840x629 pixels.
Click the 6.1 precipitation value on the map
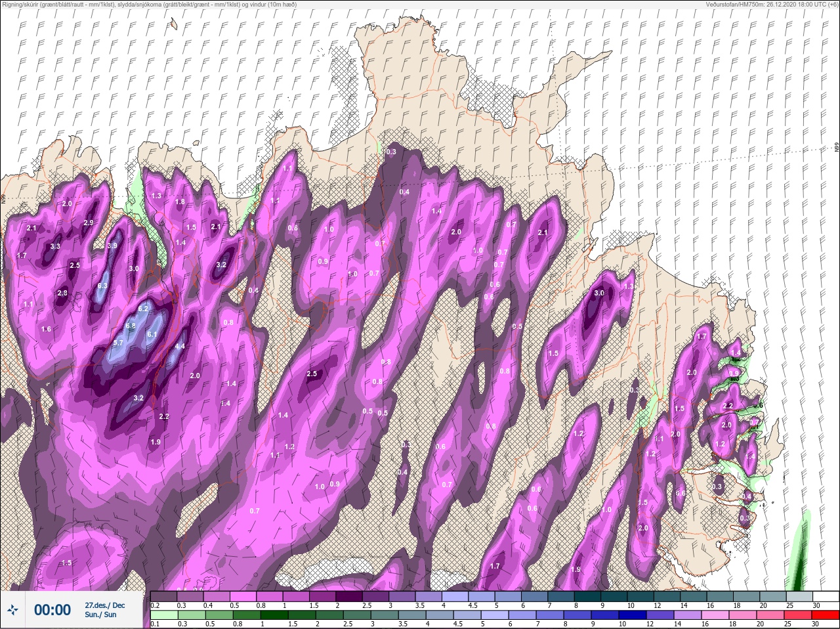152,334
